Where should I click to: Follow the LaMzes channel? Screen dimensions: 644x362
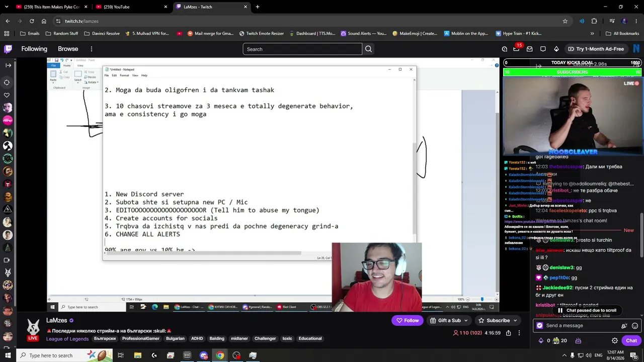(408, 320)
